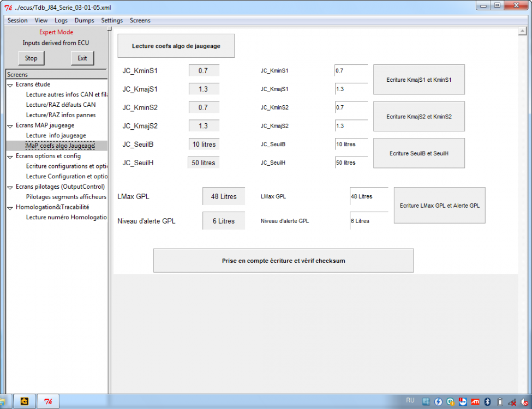
Task: Open the Screens menu
Action: (140, 20)
